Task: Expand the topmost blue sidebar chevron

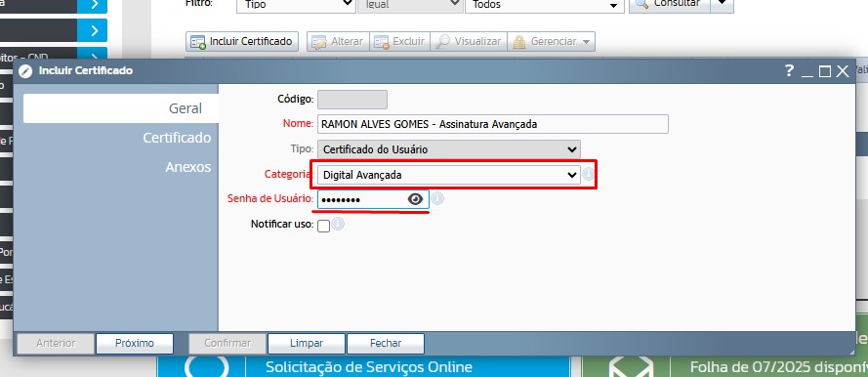Action: click(x=93, y=5)
